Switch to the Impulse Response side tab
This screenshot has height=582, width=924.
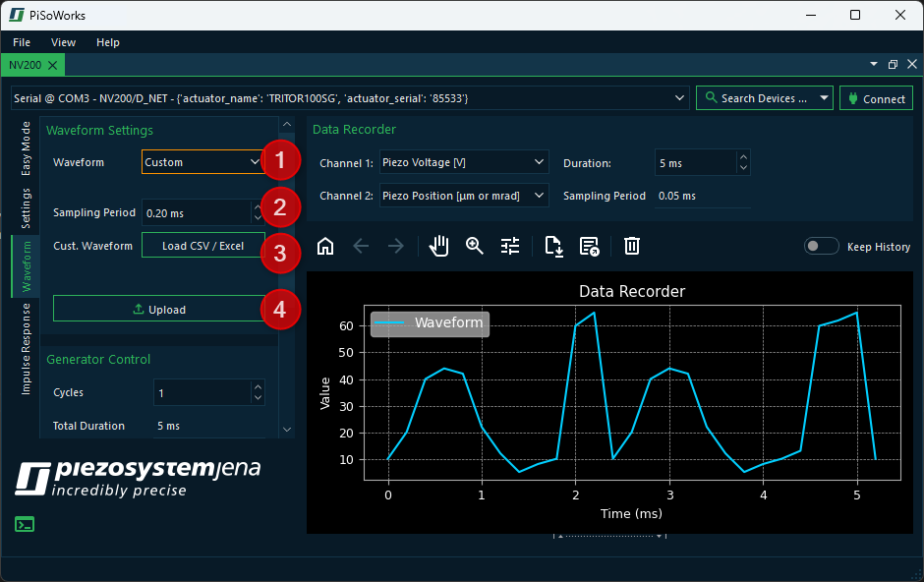27,348
